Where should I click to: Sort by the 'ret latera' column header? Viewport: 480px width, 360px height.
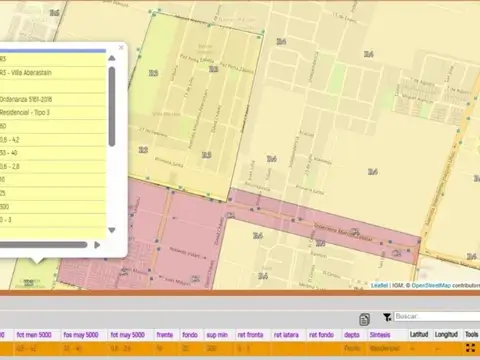click(286, 335)
